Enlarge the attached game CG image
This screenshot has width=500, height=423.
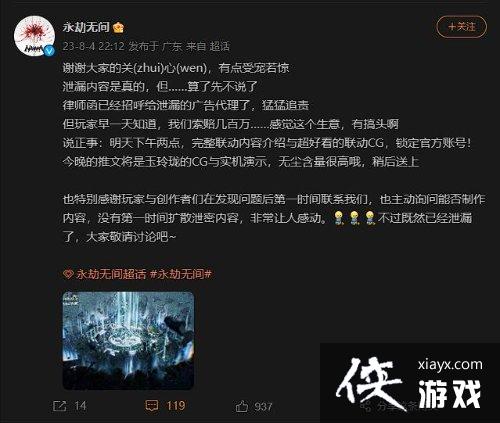pos(128,341)
